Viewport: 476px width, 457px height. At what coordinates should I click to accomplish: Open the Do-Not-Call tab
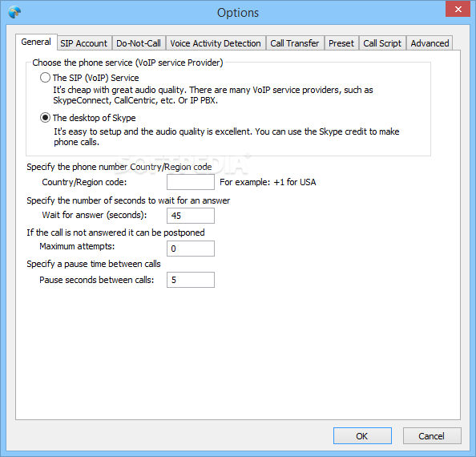[139, 43]
